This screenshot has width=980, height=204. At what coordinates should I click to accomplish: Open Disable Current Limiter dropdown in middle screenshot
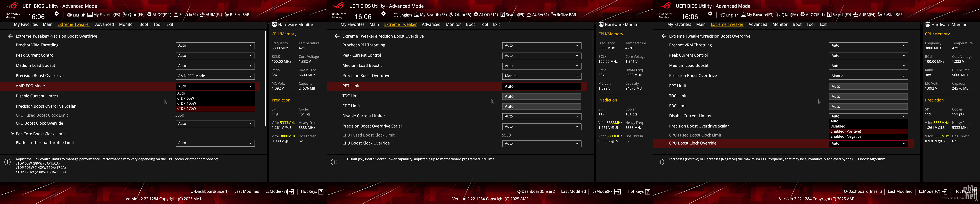[x=542, y=116]
